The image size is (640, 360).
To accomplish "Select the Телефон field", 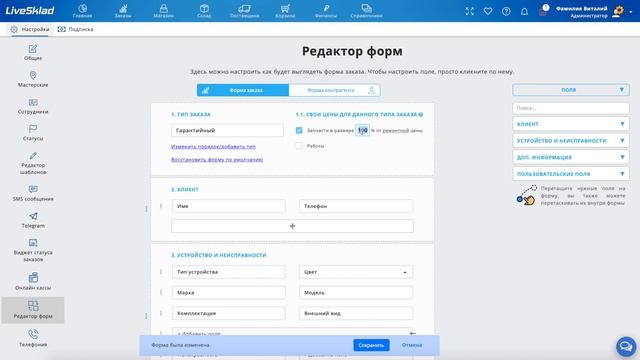I will click(356, 206).
